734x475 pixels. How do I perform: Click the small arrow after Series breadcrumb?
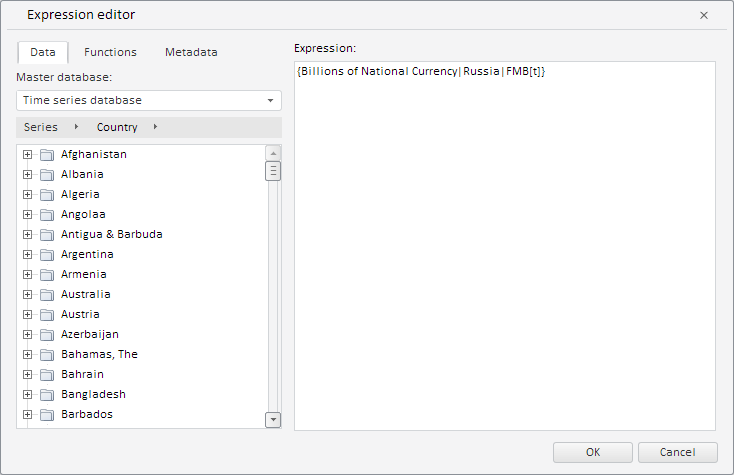click(x=77, y=127)
